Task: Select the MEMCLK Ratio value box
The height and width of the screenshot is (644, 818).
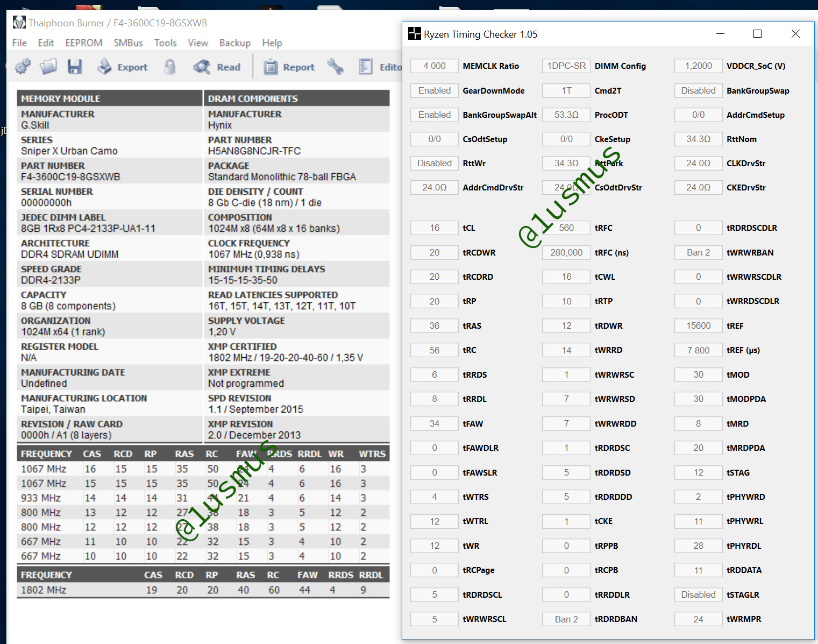Action: (x=435, y=66)
